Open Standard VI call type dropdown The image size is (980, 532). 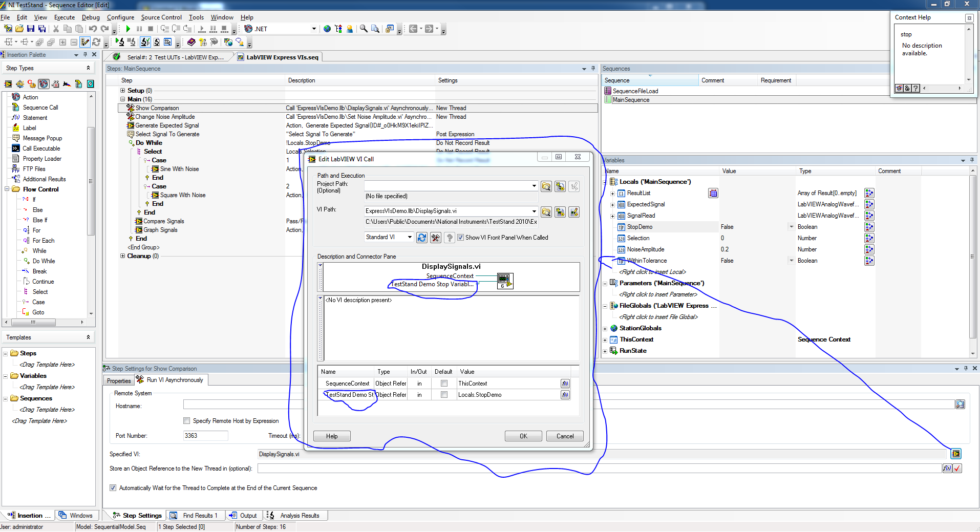tap(410, 237)
